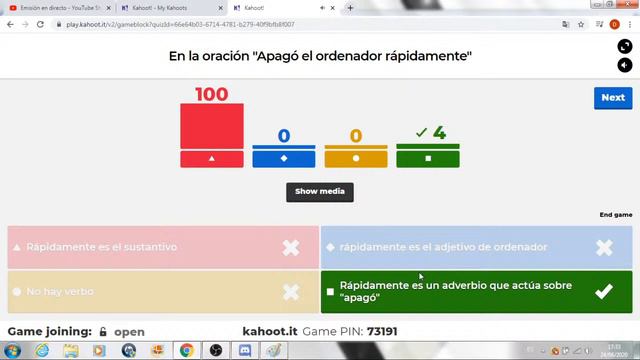Click the correct green adverbio answer
Screen dimensions: 640x360
[476, 292]
